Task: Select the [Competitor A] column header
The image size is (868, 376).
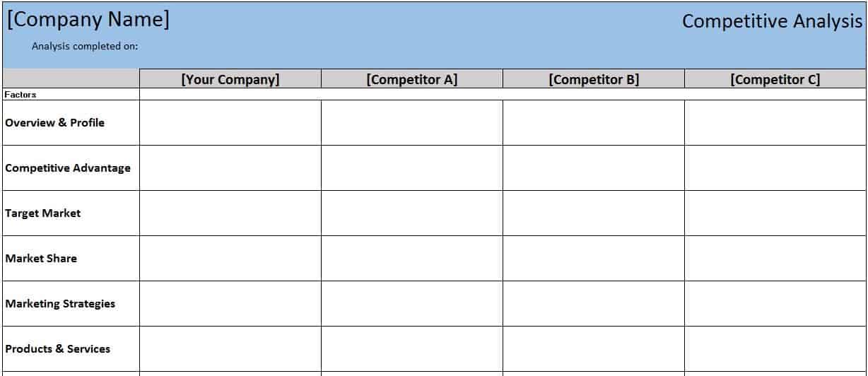Action: (412, 79)
